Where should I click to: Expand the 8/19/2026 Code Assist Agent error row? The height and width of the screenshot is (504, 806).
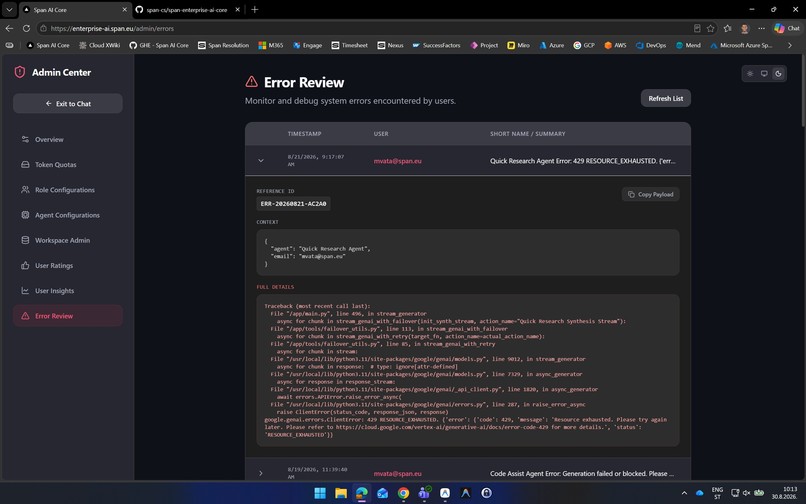tap(261, 473)
